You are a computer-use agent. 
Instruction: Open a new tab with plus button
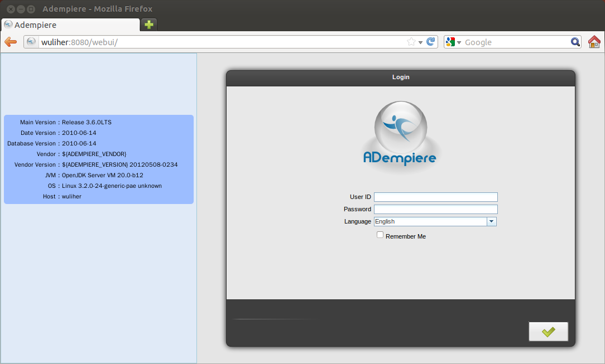click(149, 25)
